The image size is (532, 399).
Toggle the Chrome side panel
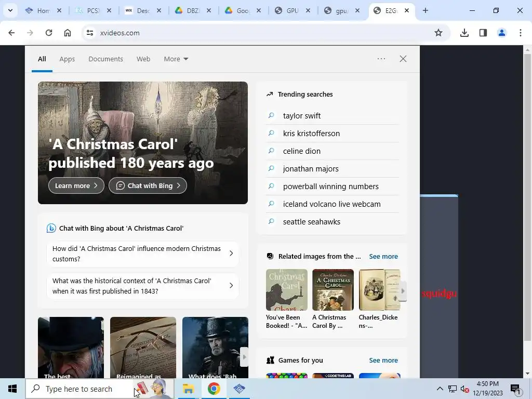(x=483, y=33)
